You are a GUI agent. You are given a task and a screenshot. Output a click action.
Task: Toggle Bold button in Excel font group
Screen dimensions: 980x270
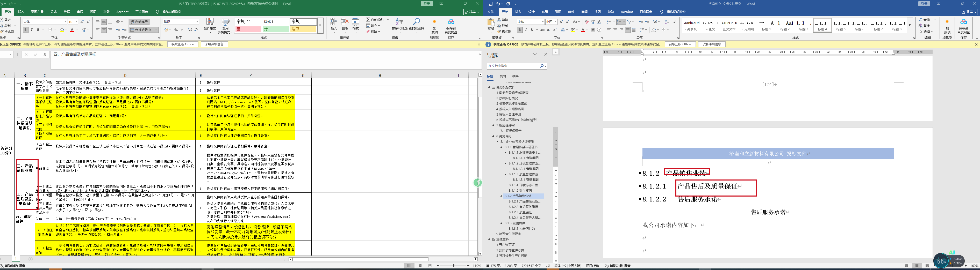click(25, 30)
